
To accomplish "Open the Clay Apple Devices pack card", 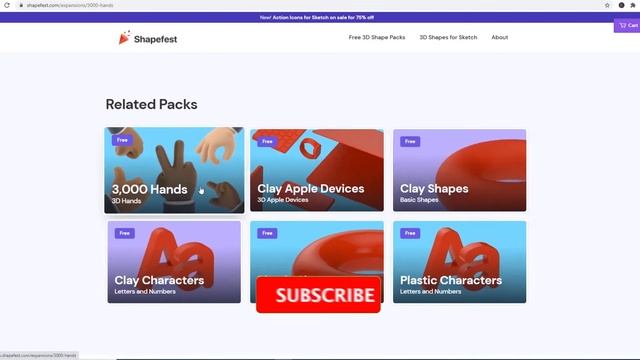I will (x=317, y=170).
